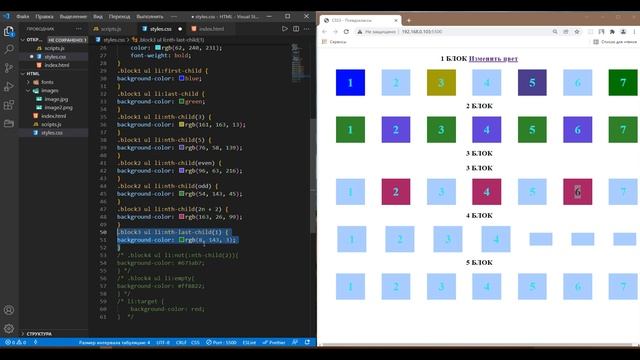Click the UTF-8 encoding indicator

pos(163,342)
